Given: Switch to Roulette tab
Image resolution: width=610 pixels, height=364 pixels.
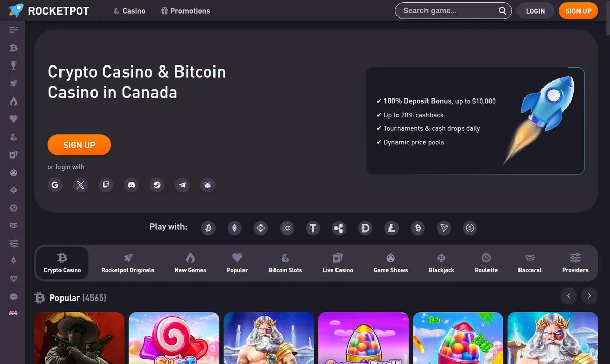Looking at the screenshot, I should [x=486, y=263].
